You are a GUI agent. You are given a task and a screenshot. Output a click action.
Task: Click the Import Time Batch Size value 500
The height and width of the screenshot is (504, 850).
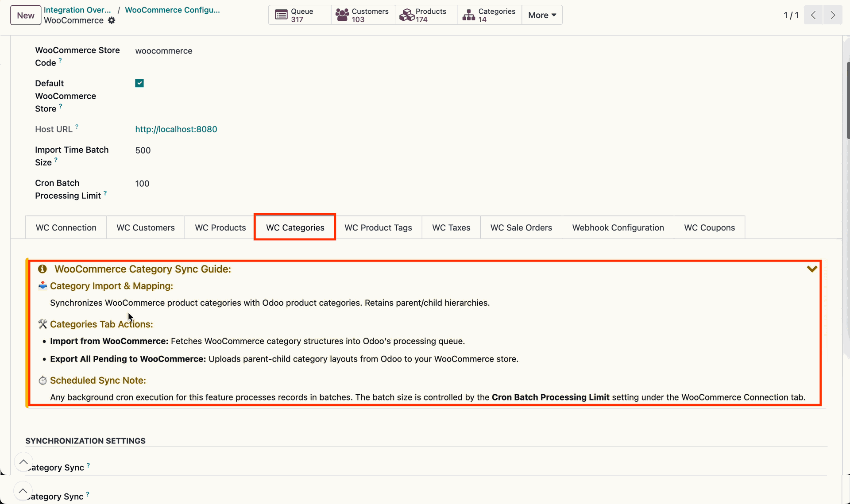143,150
